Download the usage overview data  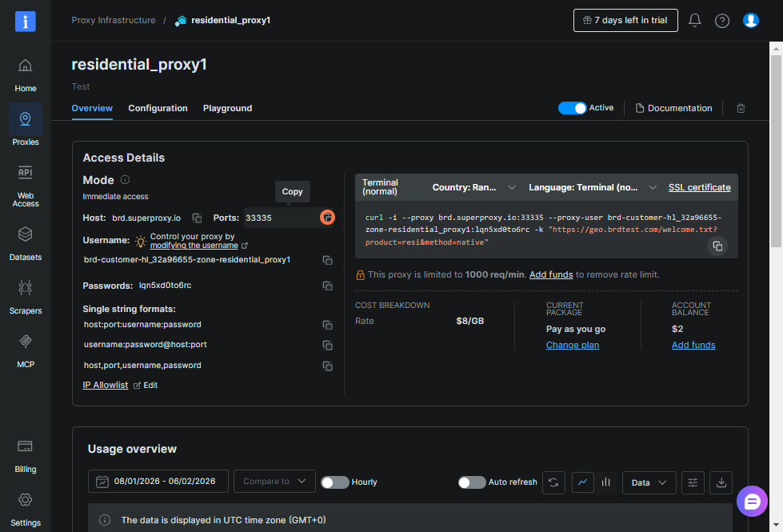click(721, 482)
